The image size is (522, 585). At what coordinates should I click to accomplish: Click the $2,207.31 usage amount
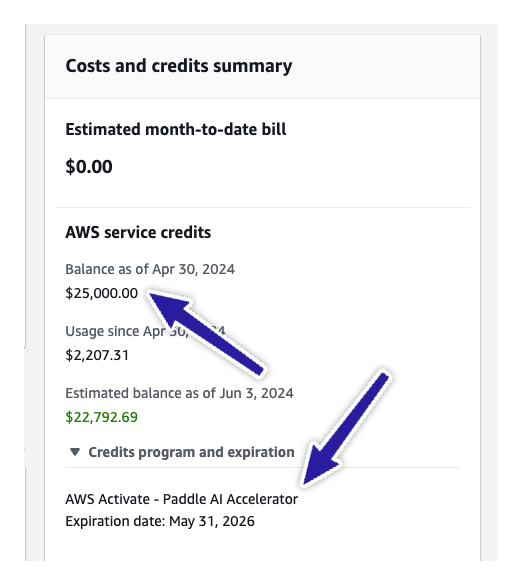click(97, 355)
